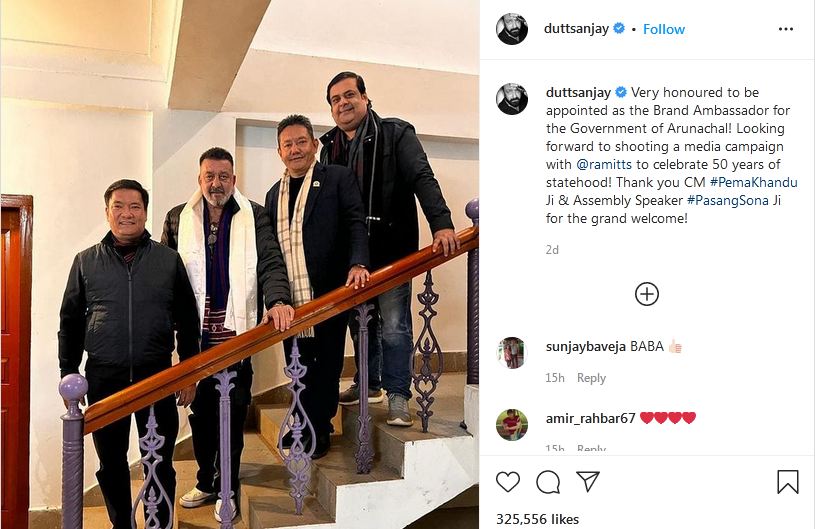View amir_rahbar67 avatar picture
Viewport: 815px width, 529px height.
point(512,425)
